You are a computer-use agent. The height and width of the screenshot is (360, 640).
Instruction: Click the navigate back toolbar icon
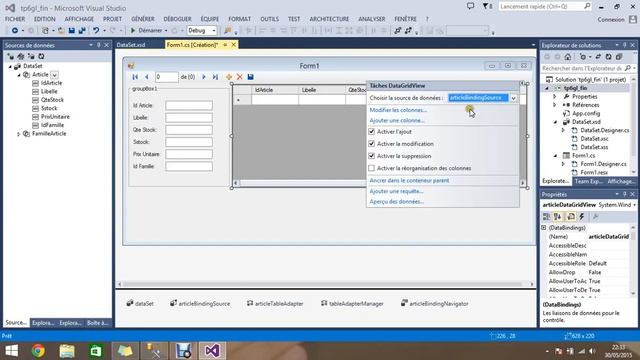click(x=15, y=31)
